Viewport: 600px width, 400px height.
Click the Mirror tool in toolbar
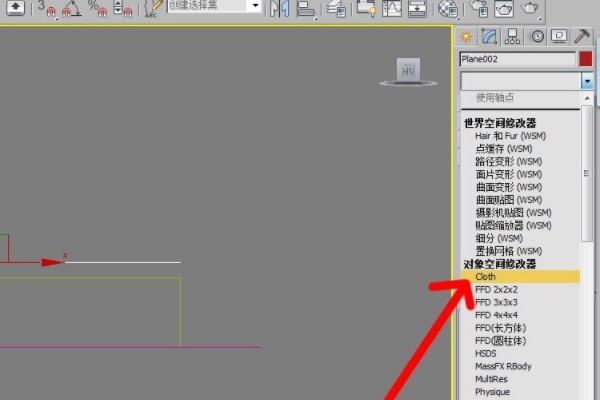pyautogui.click(x=278, y=8)
